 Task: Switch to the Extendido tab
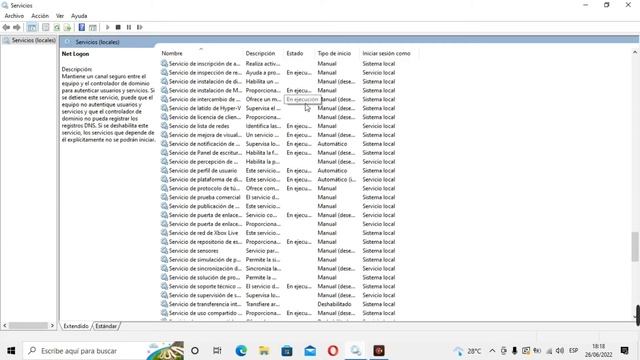tap(76, 326)
